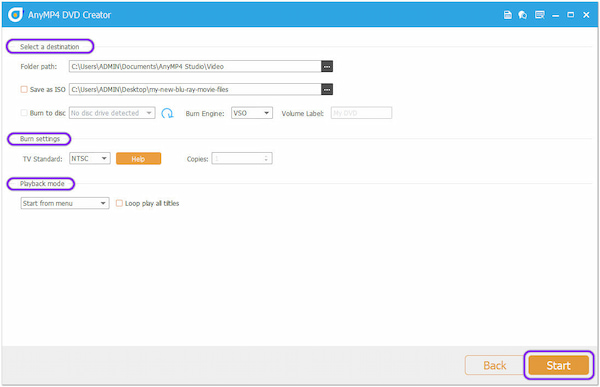The width and height of the screenshot is (600, 387).
Task: Click the Folder path text field
Action: click(x=195, y=66)
